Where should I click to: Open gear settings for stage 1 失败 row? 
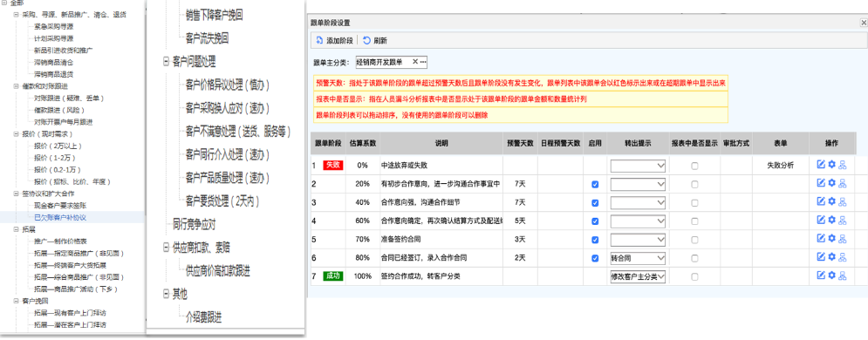[x=831, y=165]
